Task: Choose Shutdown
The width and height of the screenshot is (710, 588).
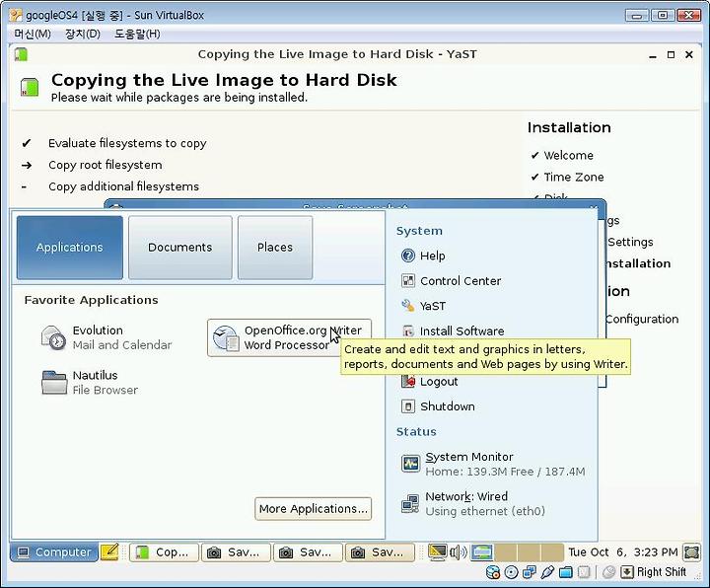Action: point(438,406)
